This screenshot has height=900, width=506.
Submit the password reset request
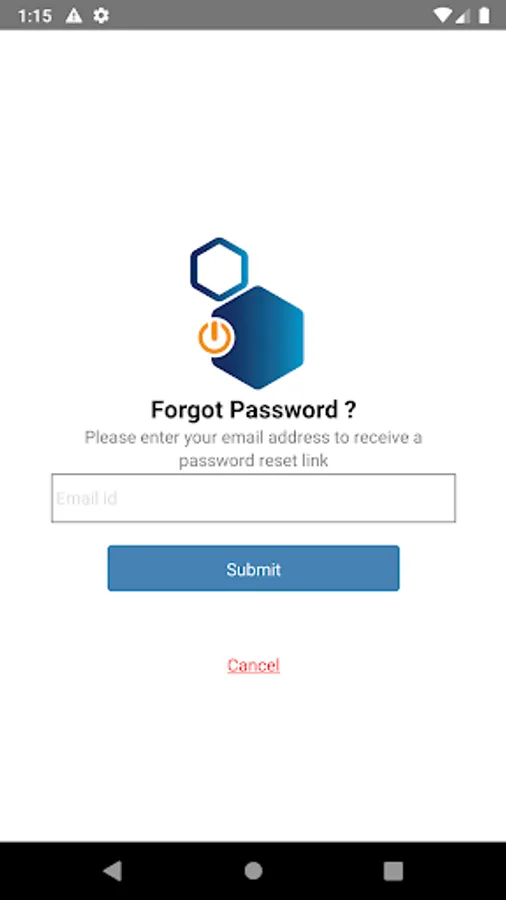[x=254, y=568]
